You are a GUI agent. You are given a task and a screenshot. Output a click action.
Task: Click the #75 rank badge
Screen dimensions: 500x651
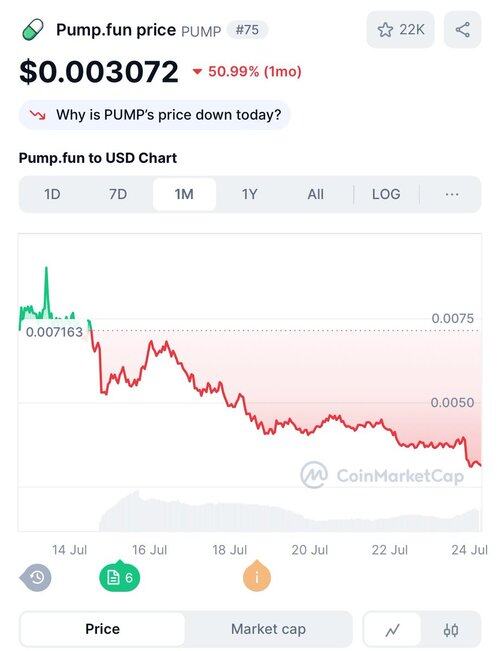247,30
